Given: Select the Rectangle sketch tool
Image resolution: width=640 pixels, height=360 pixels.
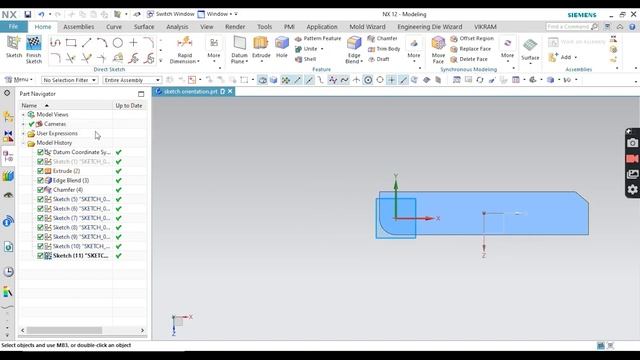Looking at the screenshot, I should [71, 42].
